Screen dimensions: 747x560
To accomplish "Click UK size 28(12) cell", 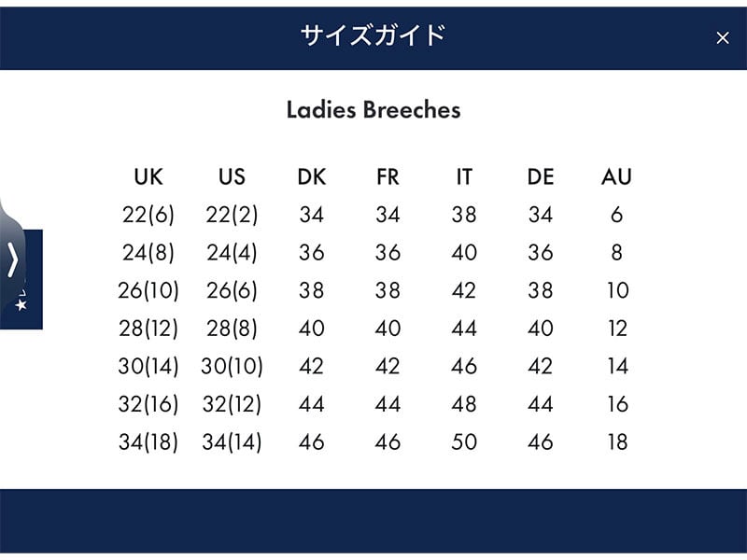I will coord(148,329).
